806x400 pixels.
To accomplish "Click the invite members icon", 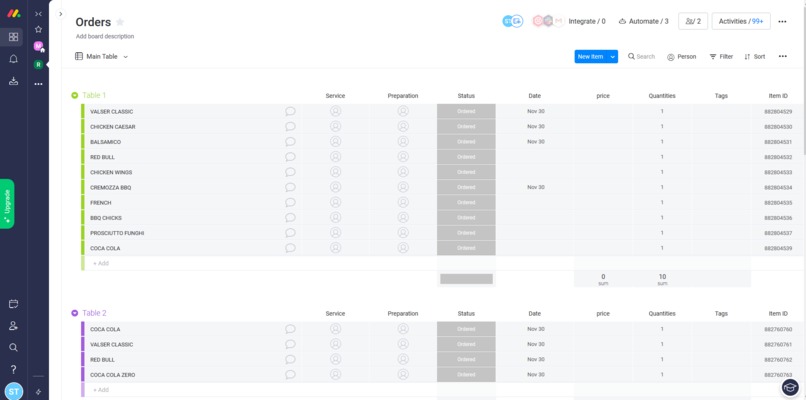I will (13, 326).
